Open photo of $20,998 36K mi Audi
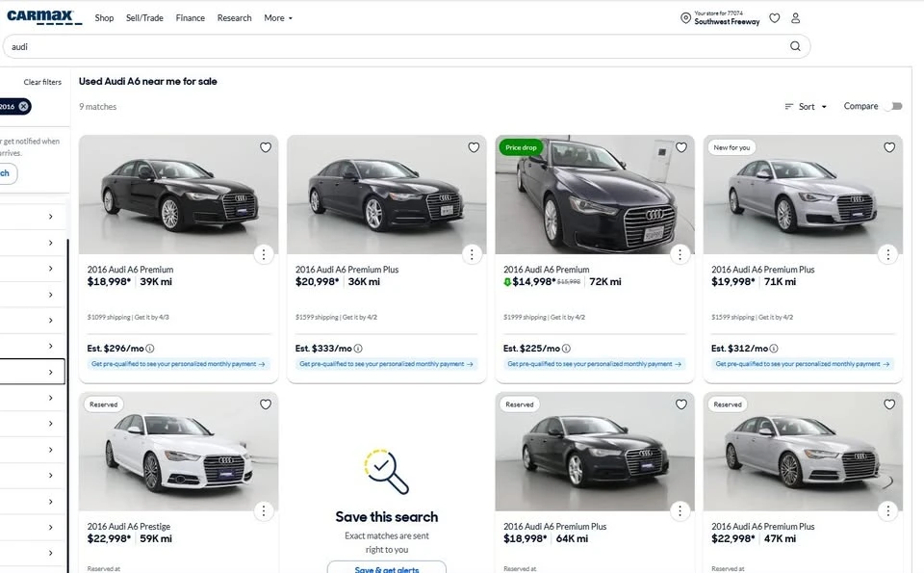The width and height of the screenshot is (924, 573). point(387,195)
